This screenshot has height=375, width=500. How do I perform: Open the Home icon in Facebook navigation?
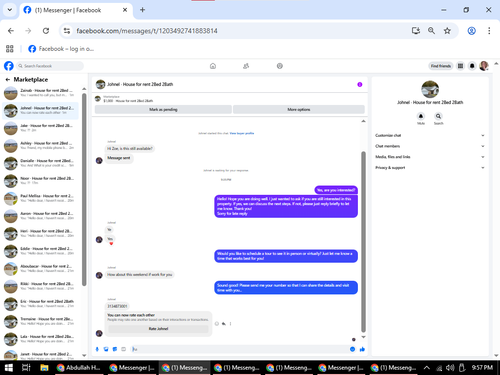click(x=213, y=66)
